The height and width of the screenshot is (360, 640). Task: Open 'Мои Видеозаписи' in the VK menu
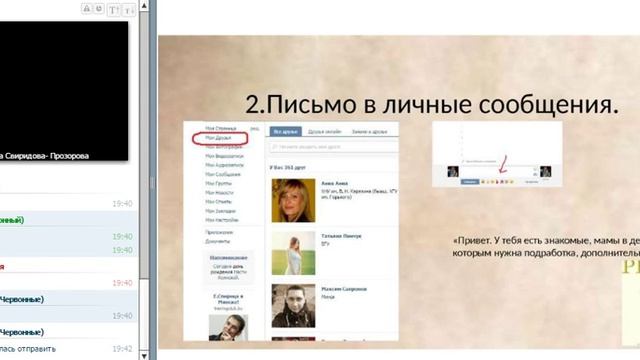point(224,156)
